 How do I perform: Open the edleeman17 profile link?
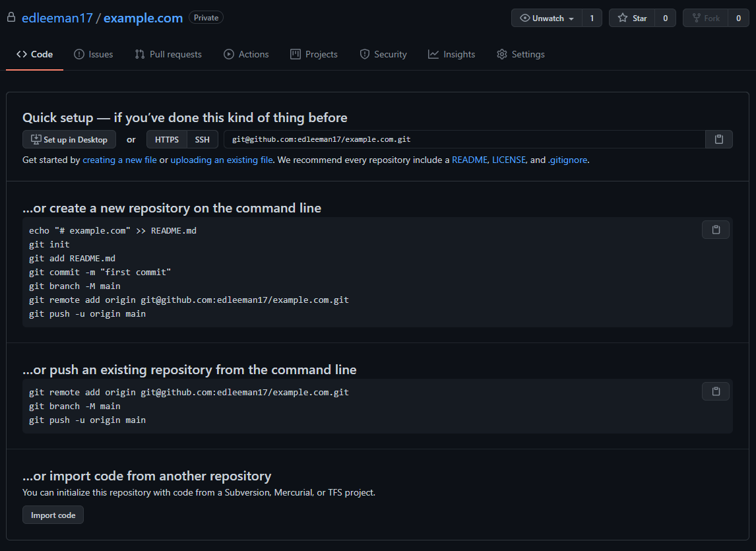(57, 18)
